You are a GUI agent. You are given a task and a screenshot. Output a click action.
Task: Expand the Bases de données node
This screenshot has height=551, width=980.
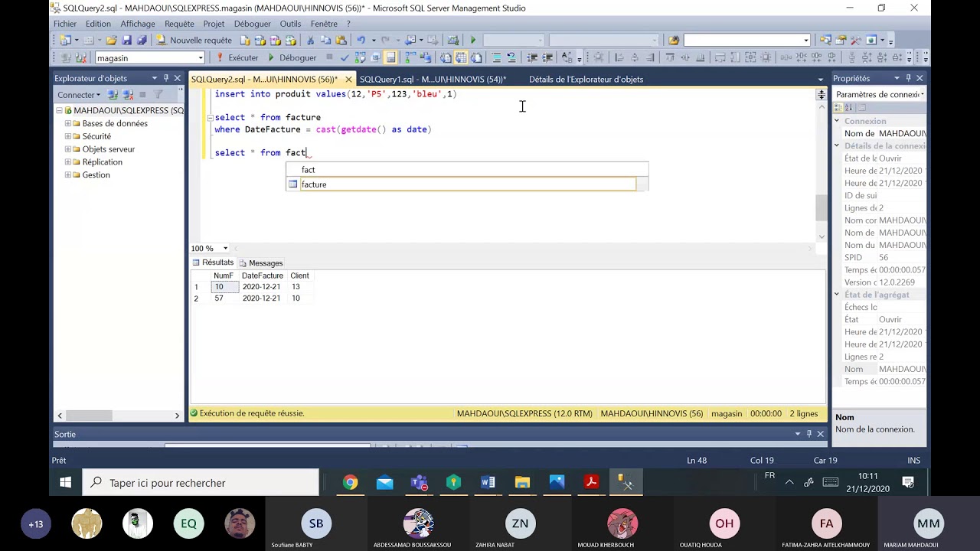(67, 123)
